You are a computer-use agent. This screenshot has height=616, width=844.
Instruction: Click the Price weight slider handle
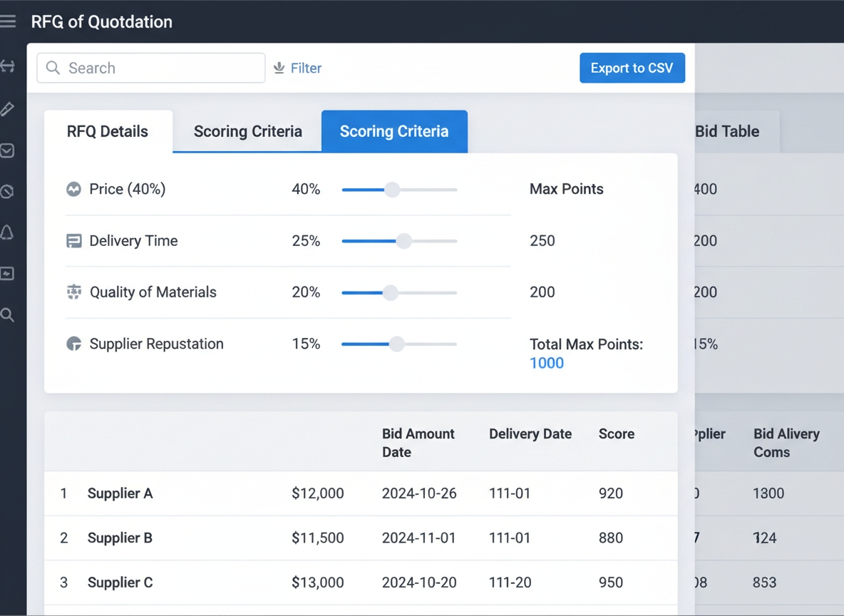click(x=392, y=190)
